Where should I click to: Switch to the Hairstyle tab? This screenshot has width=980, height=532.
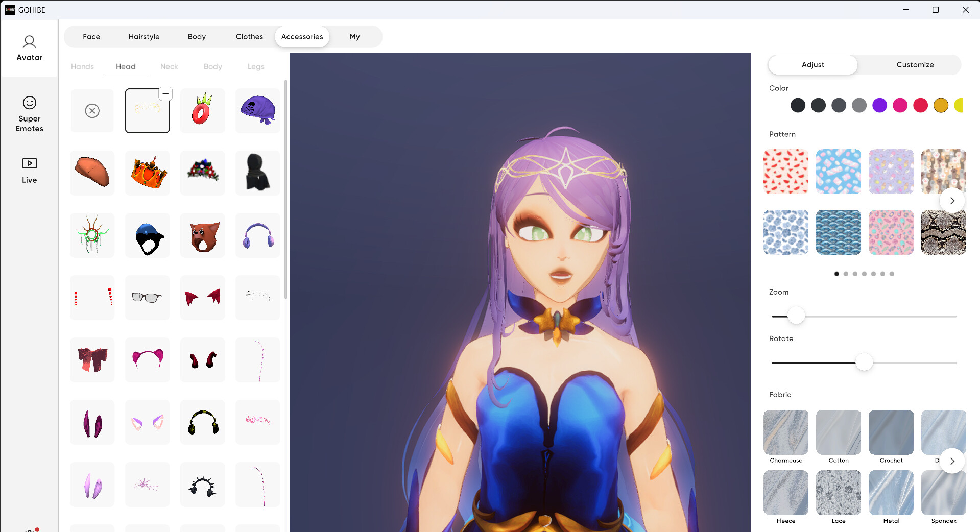(x=144, y=37)
